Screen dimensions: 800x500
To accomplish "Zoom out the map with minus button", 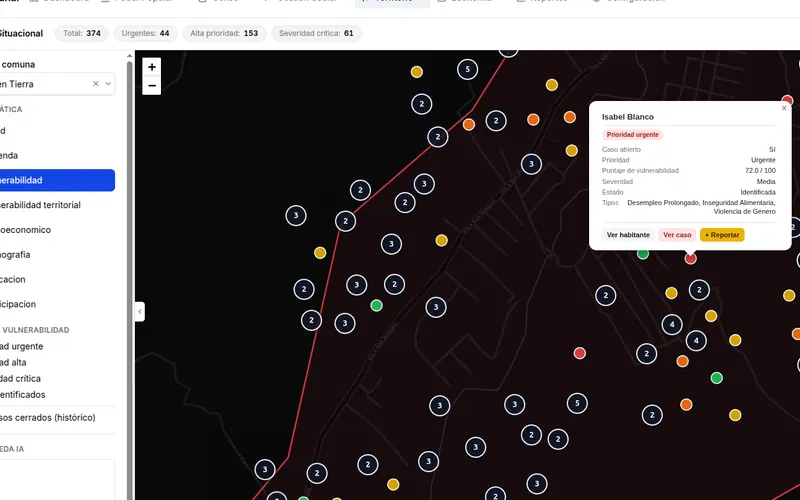I will tap(152, 86).
